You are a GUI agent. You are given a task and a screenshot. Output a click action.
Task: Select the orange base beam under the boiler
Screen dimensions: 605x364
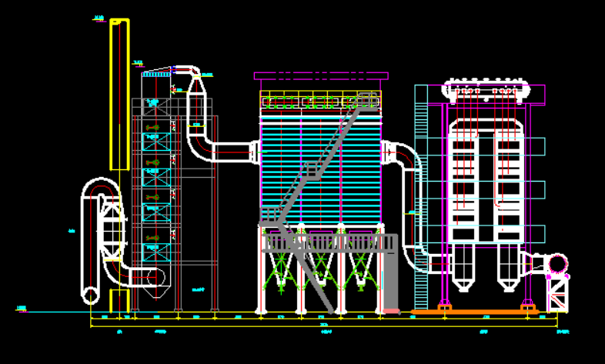coord(475,312)
